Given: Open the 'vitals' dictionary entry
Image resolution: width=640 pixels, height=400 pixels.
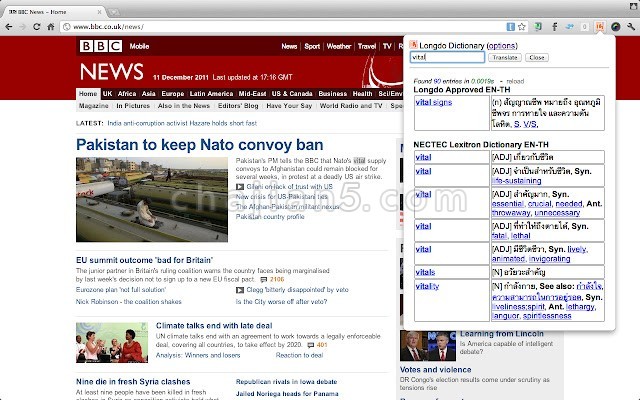Looking at the screenshot, I should (x=425, y=272).
